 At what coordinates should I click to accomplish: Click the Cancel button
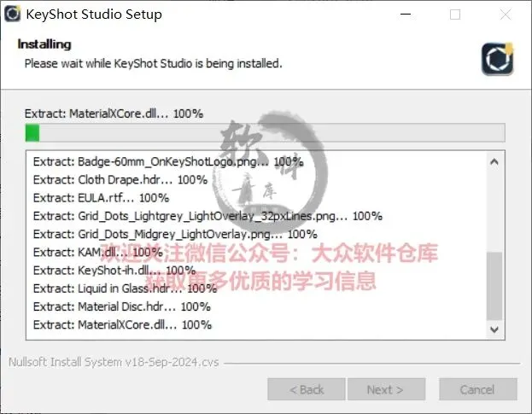click(477, 389)
